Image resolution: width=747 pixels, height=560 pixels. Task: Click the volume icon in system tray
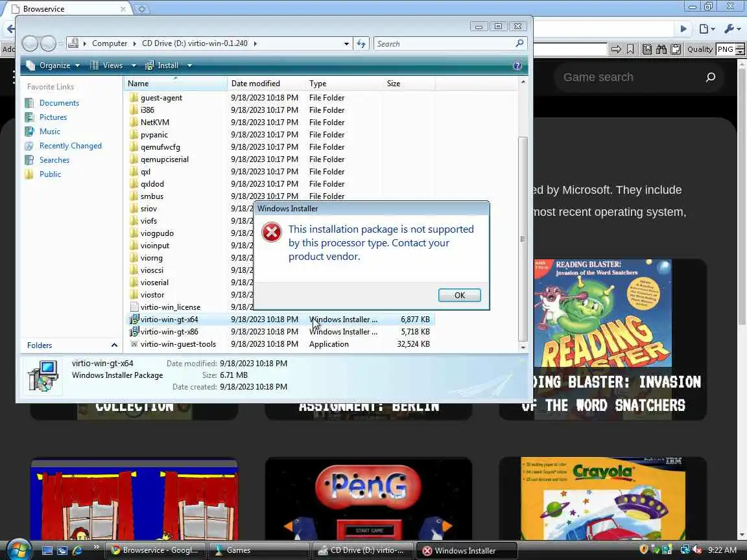click(698, 550)
